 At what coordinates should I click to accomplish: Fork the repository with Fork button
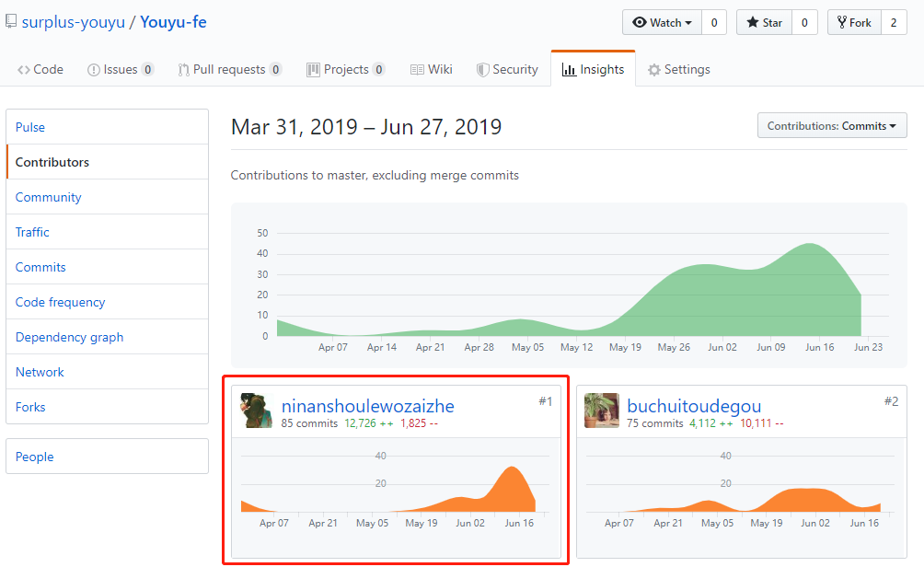(853, 22)
